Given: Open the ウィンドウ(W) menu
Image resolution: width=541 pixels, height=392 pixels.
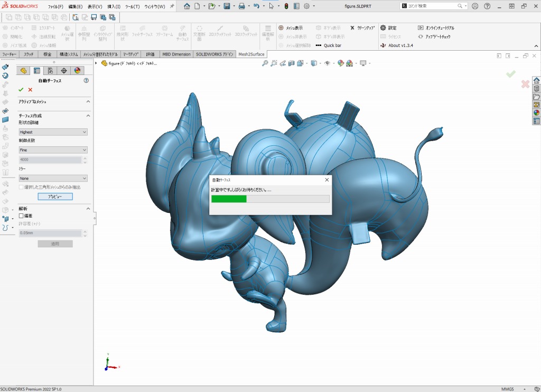Looking at the screenshot, I should point(155,6).
